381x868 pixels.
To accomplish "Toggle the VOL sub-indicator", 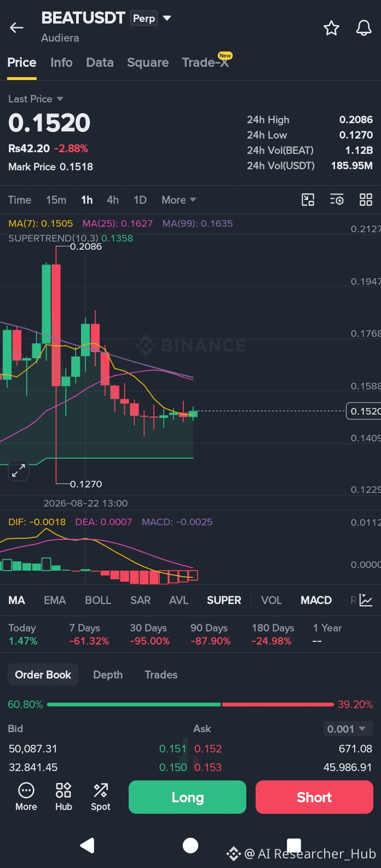I will click(x=272, y=600).
